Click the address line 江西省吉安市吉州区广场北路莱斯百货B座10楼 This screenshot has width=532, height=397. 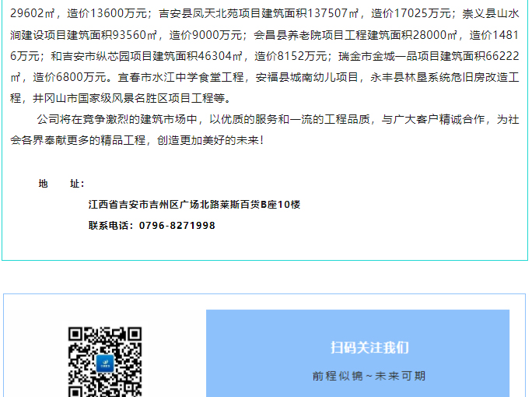coord(194,205)
